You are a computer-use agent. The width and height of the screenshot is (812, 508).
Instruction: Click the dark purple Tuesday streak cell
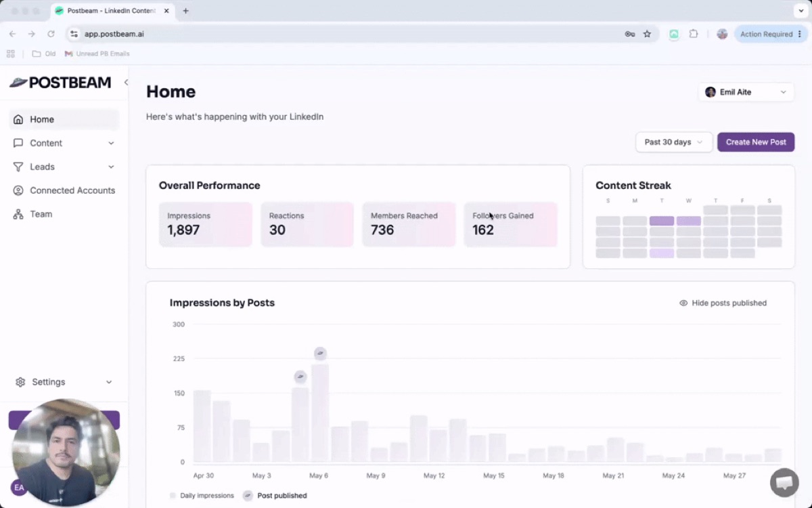[x=662, y=221]
